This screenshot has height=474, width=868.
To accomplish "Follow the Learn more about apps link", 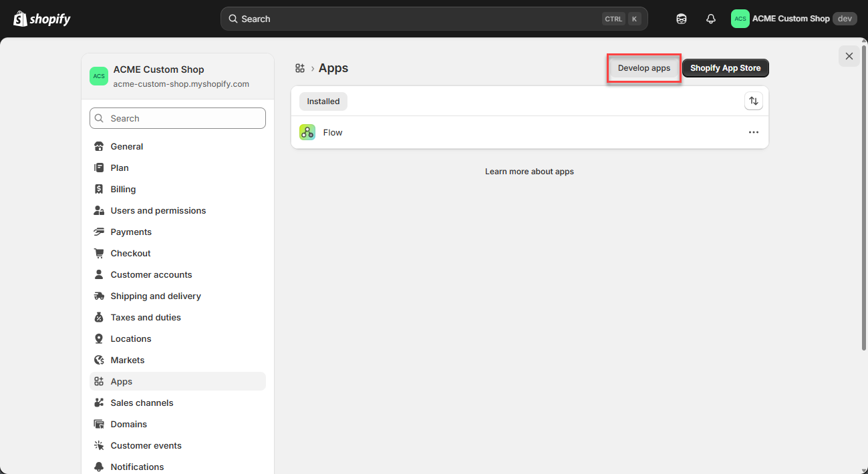I will click(x=529, y=172).
